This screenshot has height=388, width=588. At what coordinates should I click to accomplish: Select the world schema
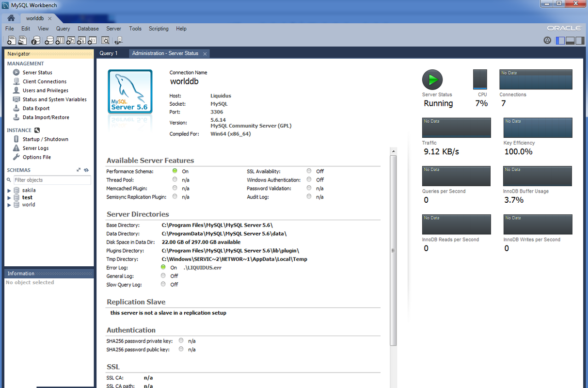pyautogui.click(x=28, y=204)
